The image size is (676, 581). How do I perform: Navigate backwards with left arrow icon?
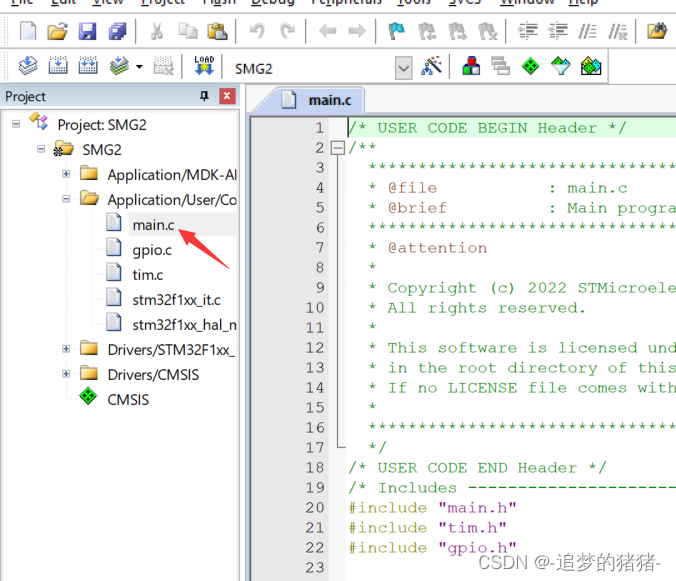[327, 31]
